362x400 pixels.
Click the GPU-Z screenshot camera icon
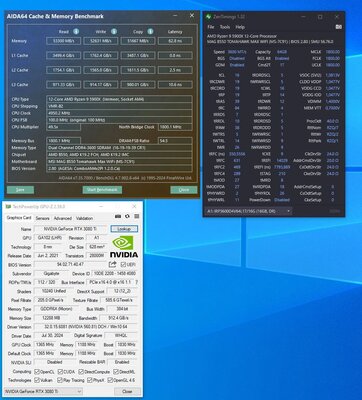click(x=118, y=216)
